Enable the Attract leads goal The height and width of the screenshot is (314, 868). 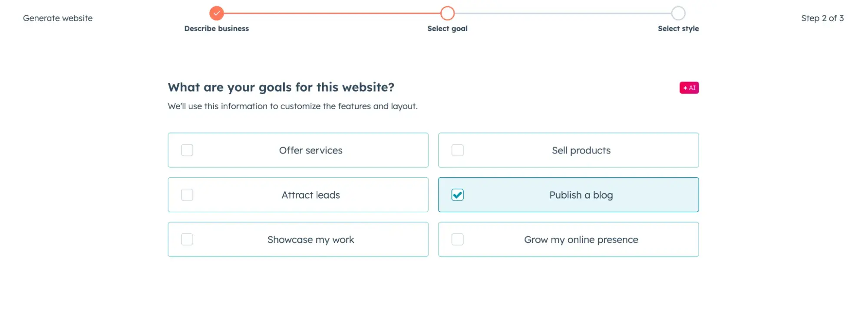187,195
